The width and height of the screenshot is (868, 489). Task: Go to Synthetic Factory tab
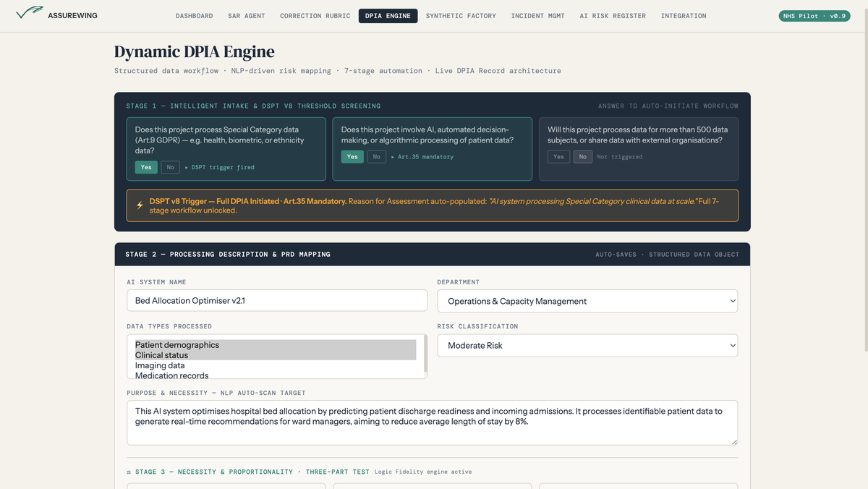click(461, 16)
